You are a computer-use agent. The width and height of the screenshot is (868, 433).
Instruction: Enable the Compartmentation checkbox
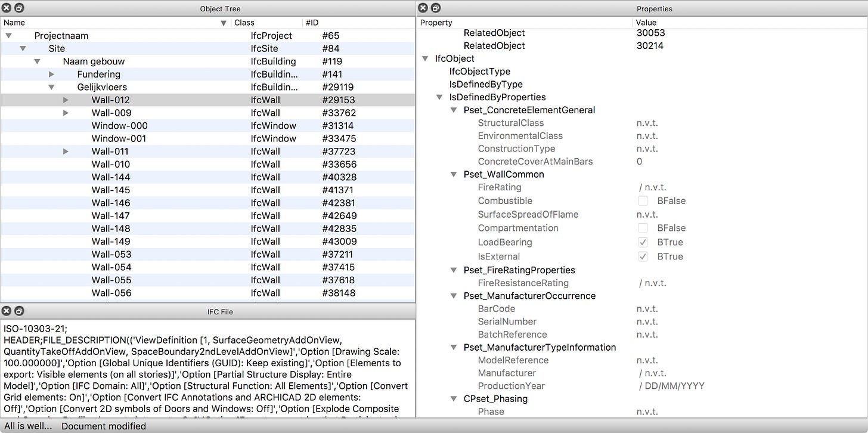pos(643,228)
